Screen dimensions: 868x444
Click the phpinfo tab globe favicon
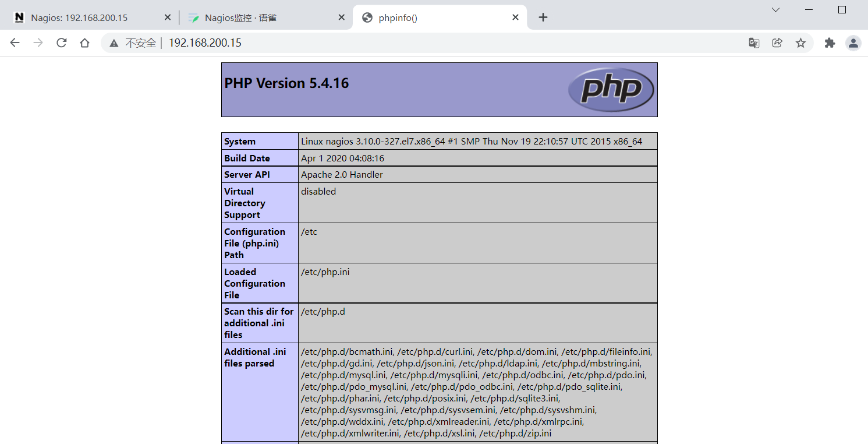[x=367, y=17]
